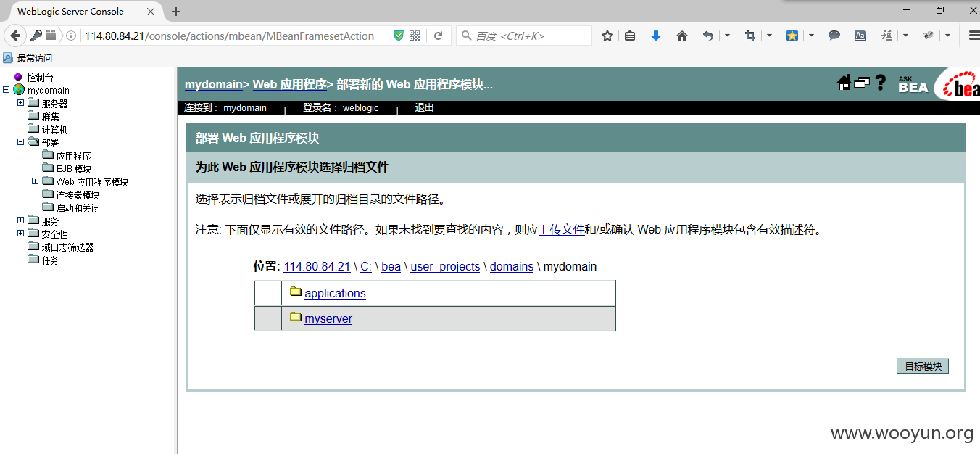
Task: Open the dropdown arrow next to the undo icon
Action: 727,36
